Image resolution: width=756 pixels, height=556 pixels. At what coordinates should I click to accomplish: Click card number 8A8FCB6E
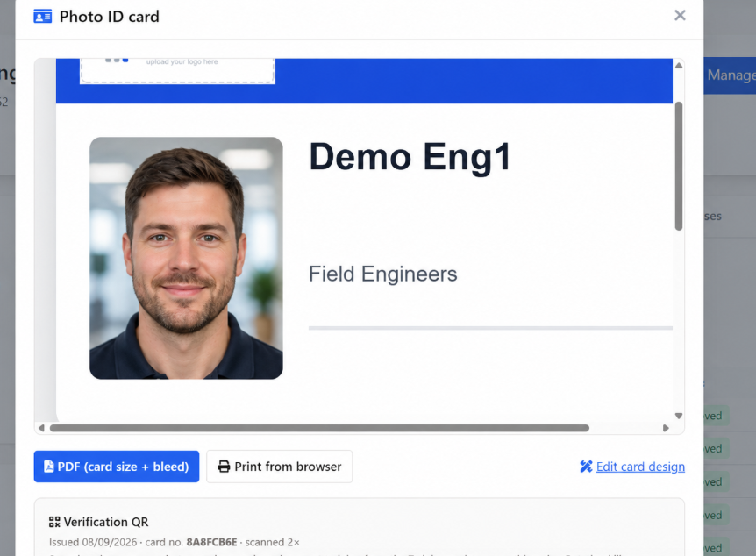(211, 542)
